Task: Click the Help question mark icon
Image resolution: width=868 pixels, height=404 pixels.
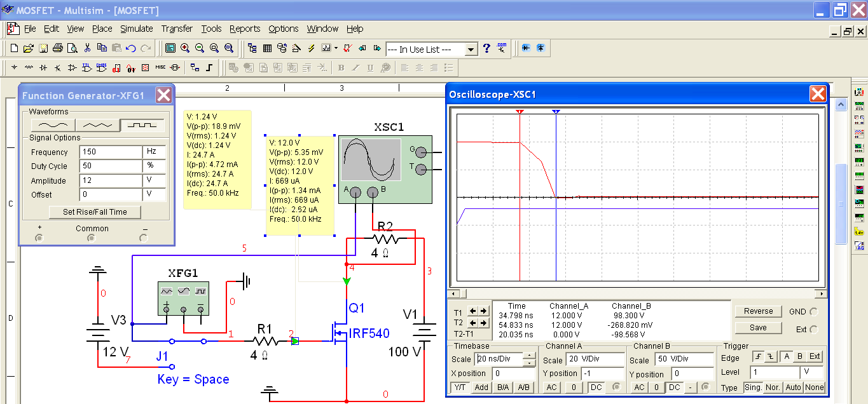Action: (x=486, y=48)
